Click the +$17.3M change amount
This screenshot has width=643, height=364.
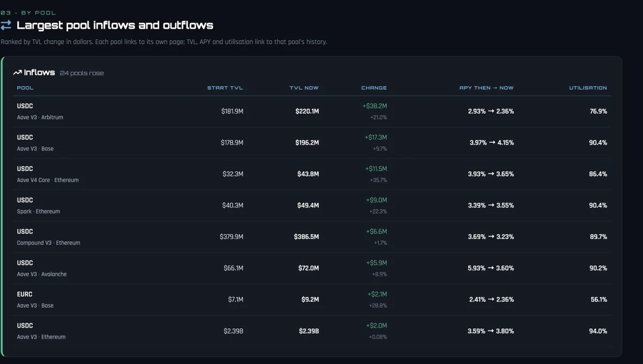pyautogui.click(x=376, y=138)
